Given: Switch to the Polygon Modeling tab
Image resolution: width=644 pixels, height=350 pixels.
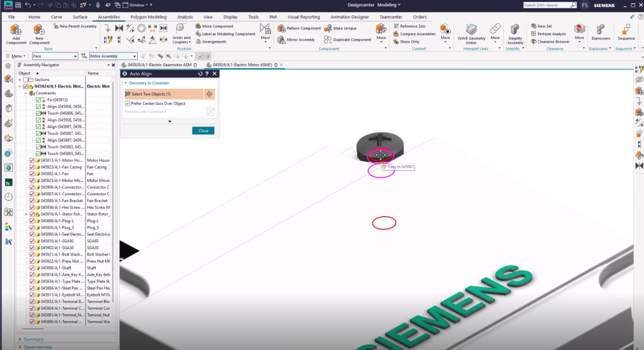Looking at the screenshot, I should pos(148,17).
